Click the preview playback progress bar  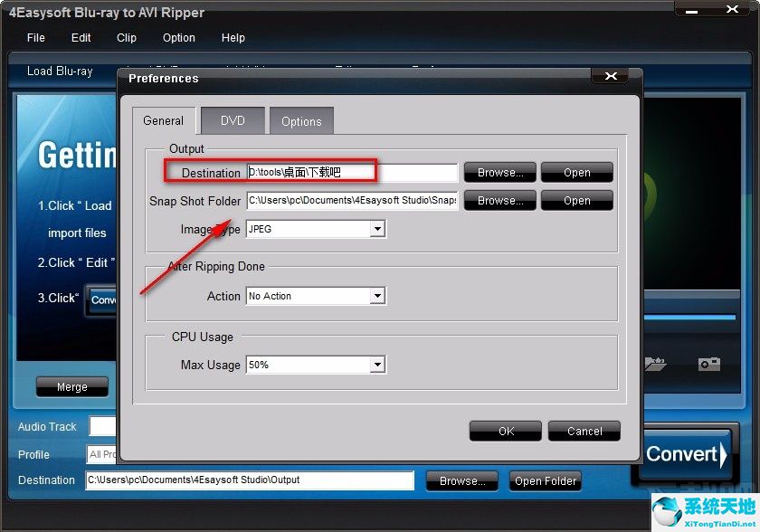pos(689,318)
